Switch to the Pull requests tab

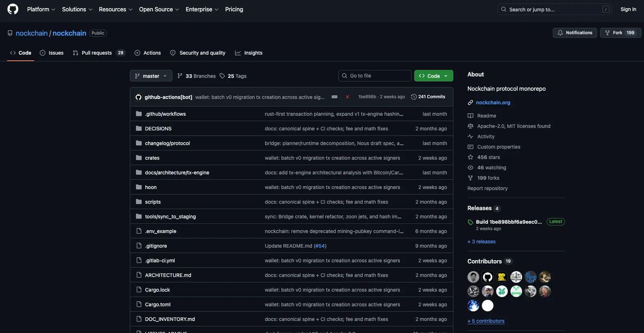pyautogui.click(x=99, y=53)
